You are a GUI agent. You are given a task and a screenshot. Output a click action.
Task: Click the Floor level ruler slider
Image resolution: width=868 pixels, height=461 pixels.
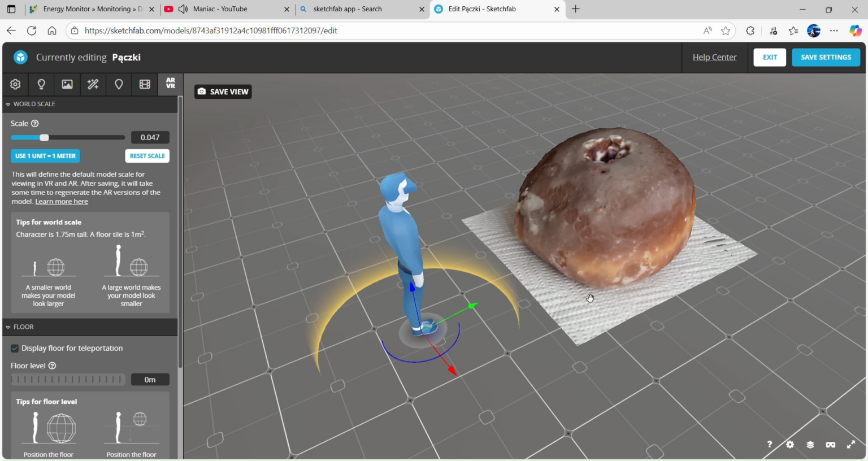(x=68, y=380)
